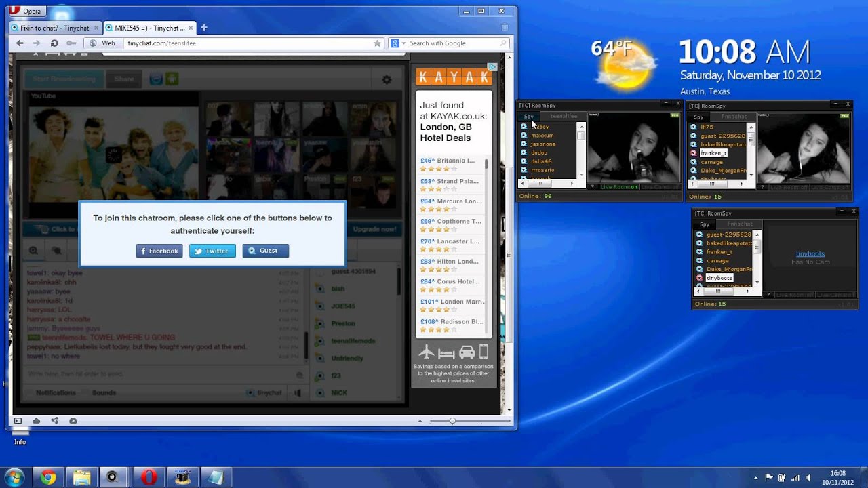
Task: Click the franken_t webcam video thumbnail
Action: [804, 147]
